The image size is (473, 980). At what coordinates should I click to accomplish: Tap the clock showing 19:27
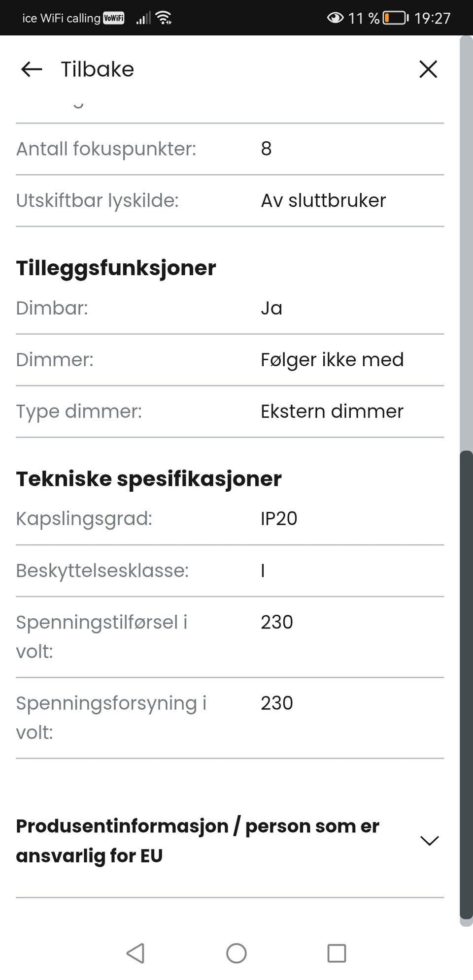coord(432,18)
